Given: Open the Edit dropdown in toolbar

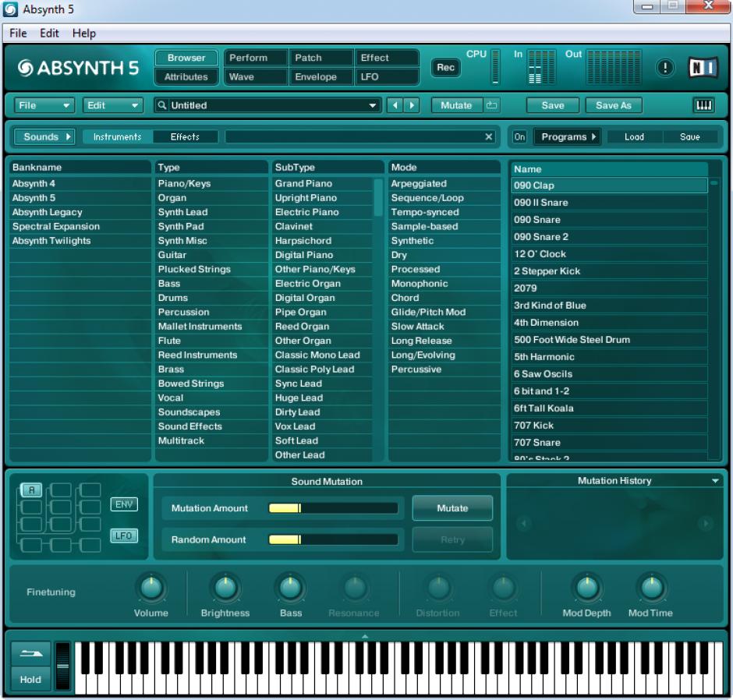Looking at the screenshot, I should (112, 105).
